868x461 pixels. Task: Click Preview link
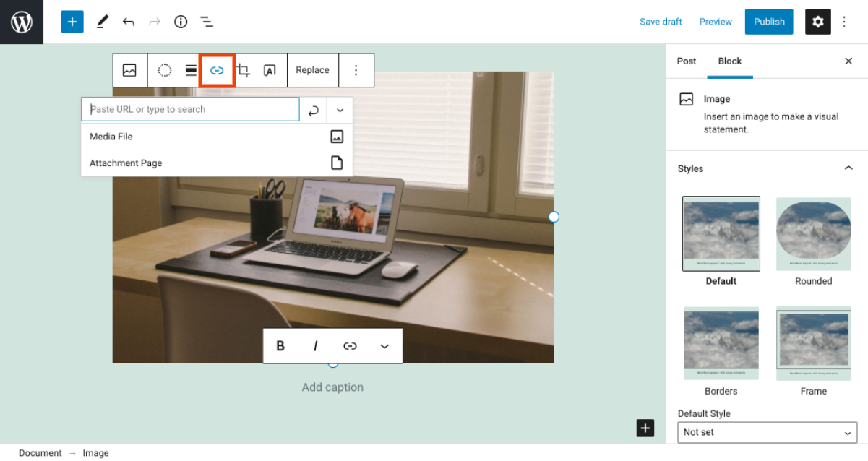pyautogui.click(x=716, y=22)
